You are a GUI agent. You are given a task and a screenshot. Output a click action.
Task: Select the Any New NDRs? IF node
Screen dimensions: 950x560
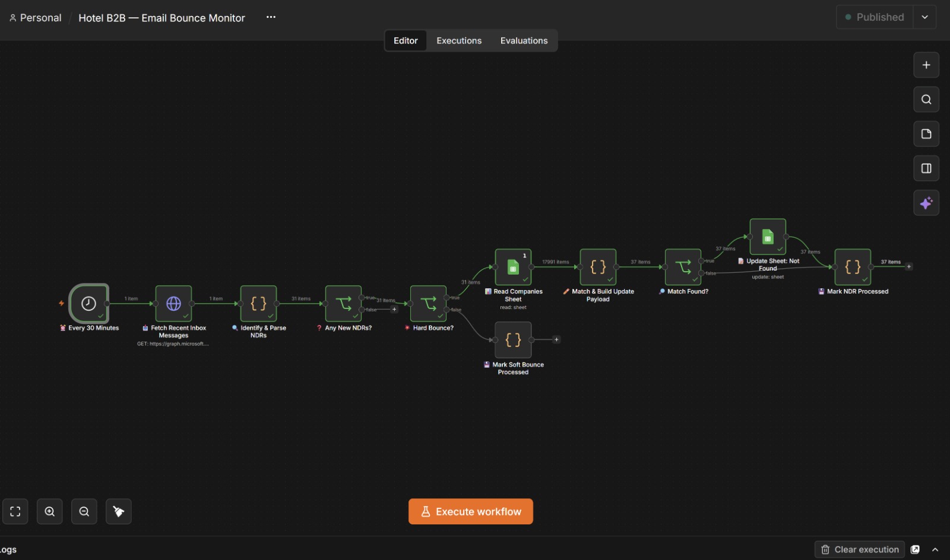click(343, 303)
